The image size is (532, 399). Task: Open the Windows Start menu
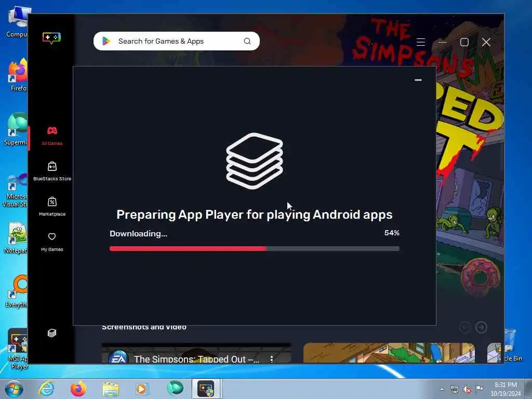(14, 389)
